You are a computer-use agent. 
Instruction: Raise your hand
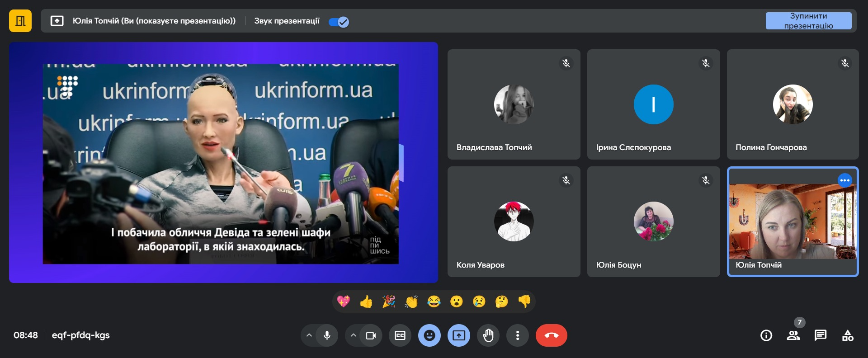click(x=488, y=335)
